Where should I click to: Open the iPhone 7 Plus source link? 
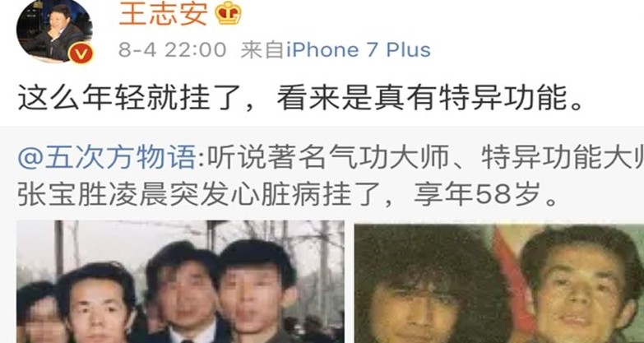358,50
